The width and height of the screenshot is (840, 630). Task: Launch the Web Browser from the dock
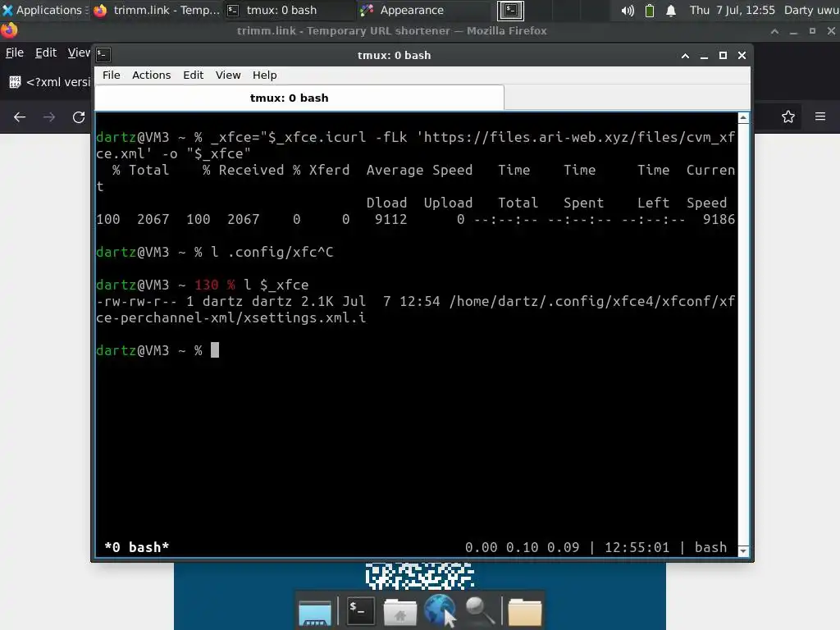[x=441, y=610]
